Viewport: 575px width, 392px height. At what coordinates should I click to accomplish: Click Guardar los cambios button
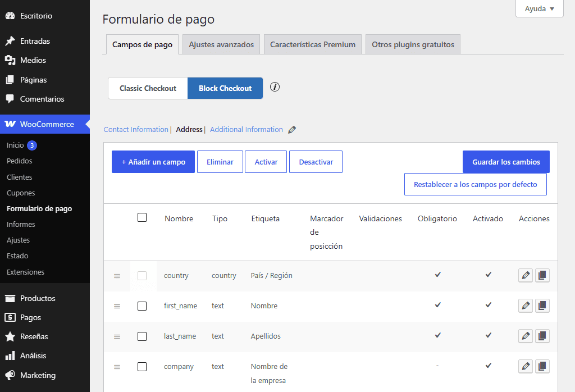506,162
